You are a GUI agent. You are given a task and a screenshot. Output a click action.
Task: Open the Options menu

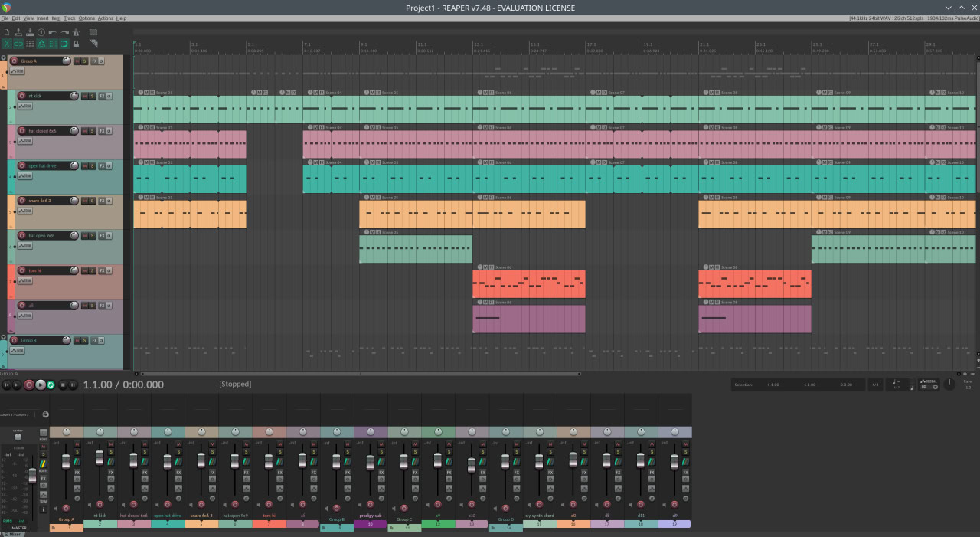[x=87, y=18]
